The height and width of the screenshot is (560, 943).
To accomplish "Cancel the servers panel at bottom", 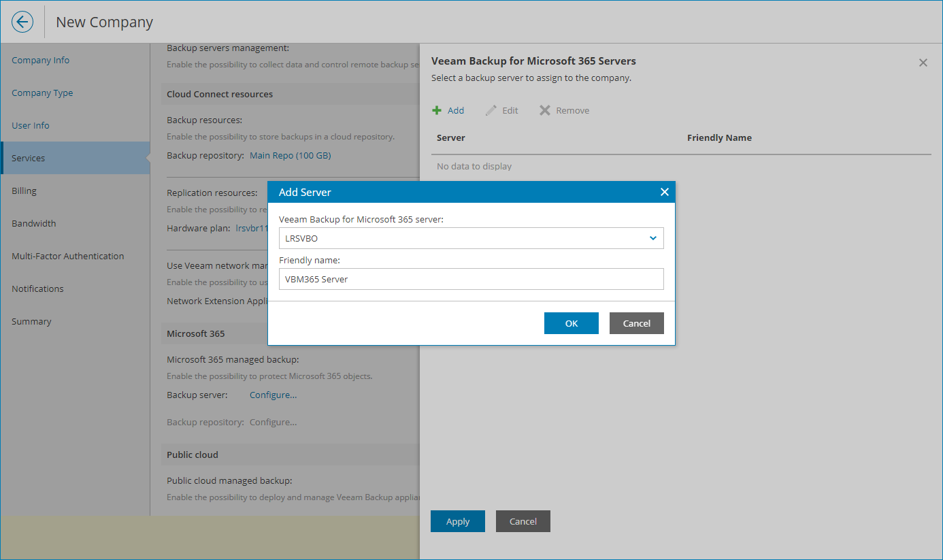I will pyautogui.click(x=523, y=521).
